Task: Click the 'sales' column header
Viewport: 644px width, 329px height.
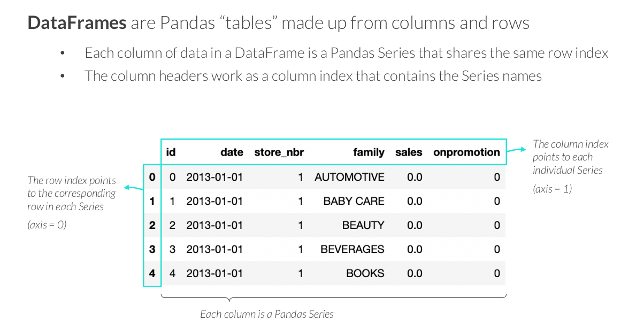Action: (409, 152)
